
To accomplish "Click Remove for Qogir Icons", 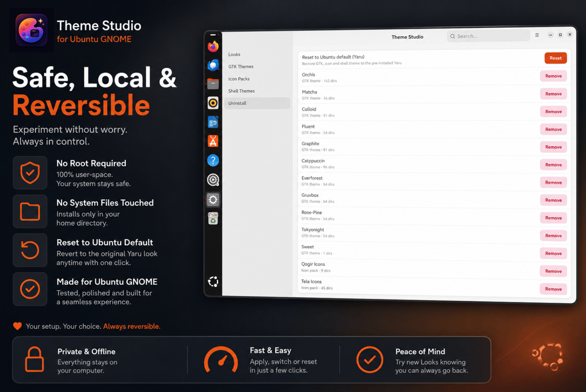I will pyautogui.click(x=554, y=271).
